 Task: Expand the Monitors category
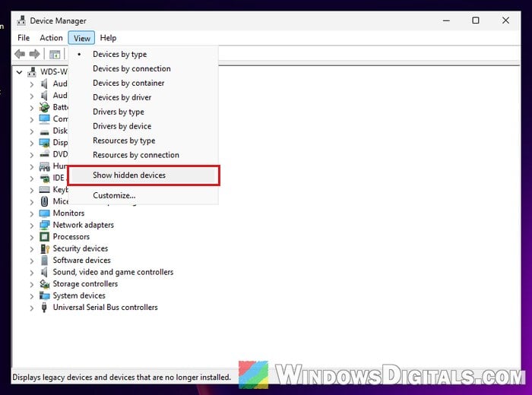tap(32, 214)
